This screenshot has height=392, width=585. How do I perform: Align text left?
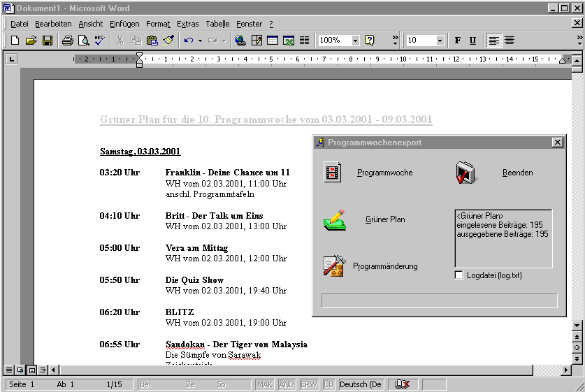tap(494, 41)
